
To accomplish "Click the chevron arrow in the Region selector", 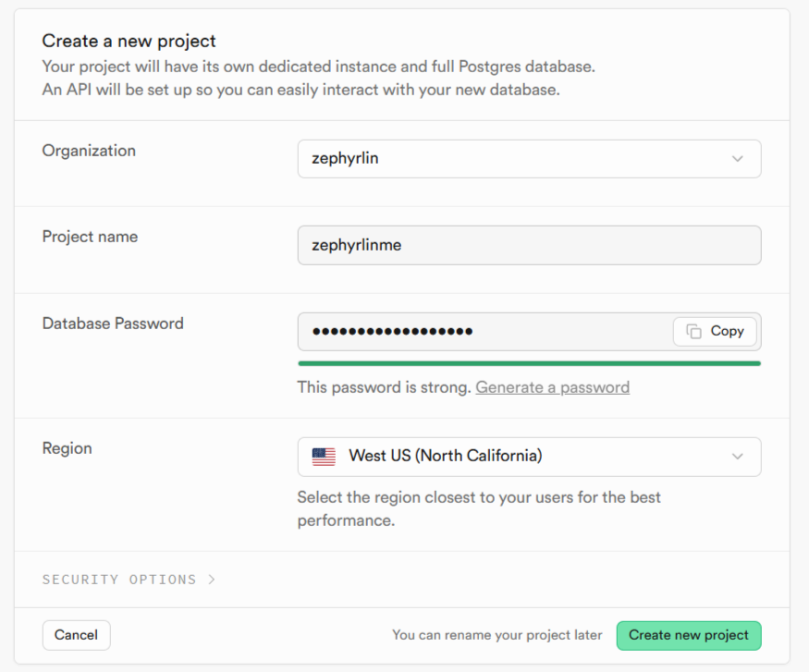I will (737, 457).
